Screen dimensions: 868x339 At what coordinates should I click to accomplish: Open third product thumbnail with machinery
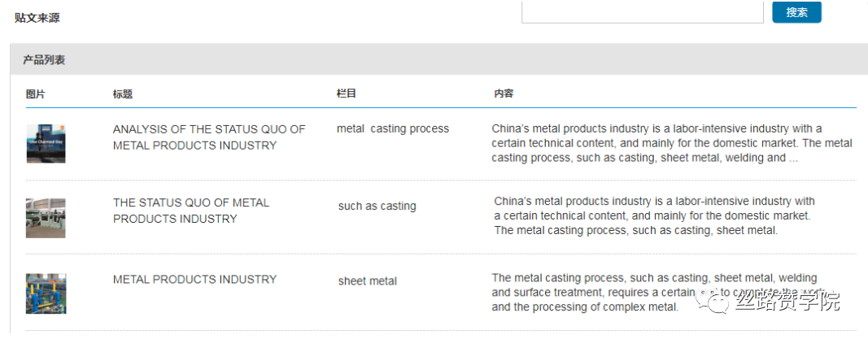tap(46, 293)
